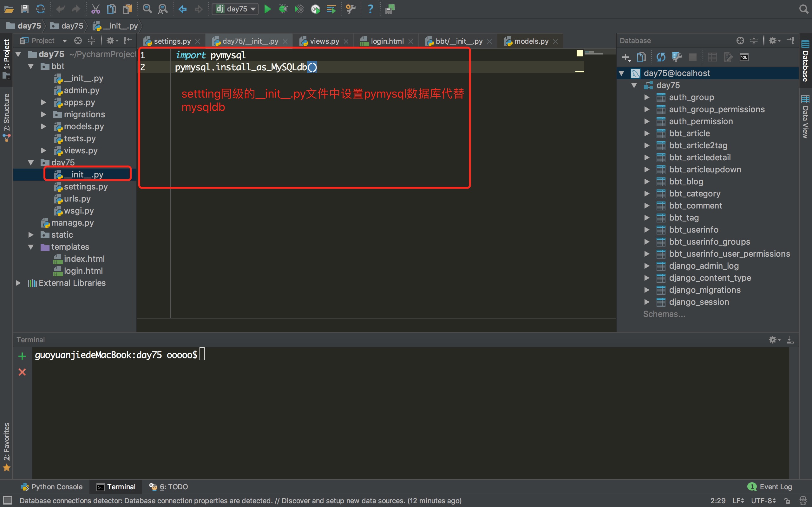
Task: Toggle the Structure tool window
Action: tap(7, 116)
